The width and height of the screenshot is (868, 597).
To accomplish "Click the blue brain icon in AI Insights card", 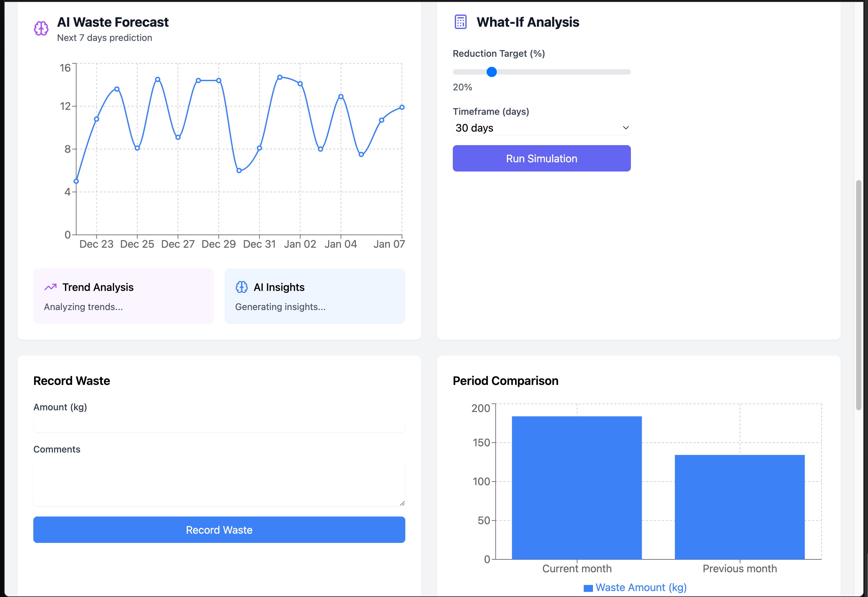I will 242,287.
